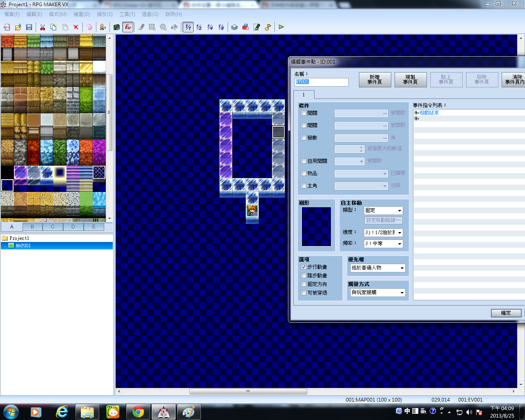Switch to tileset tab B
Screen dimensions: 525x420
(32, 227)
